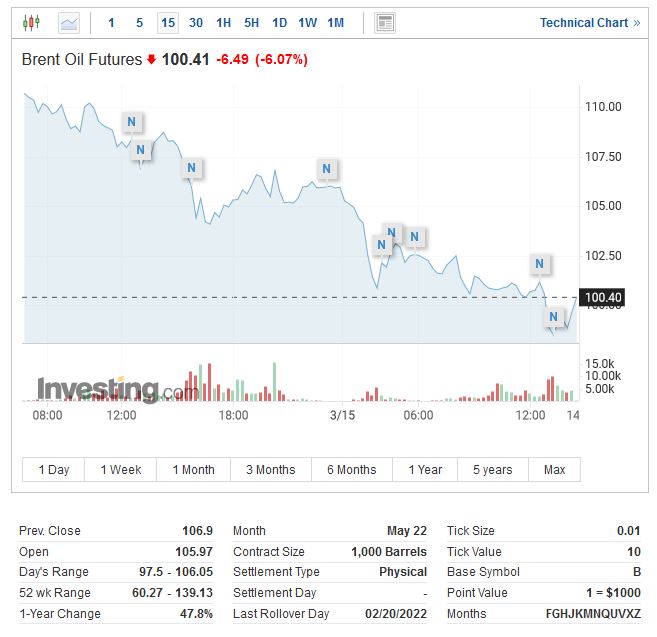657x637 pixels.
Task: Choose the 1M interval option
Action: click(x=336, y=22)
